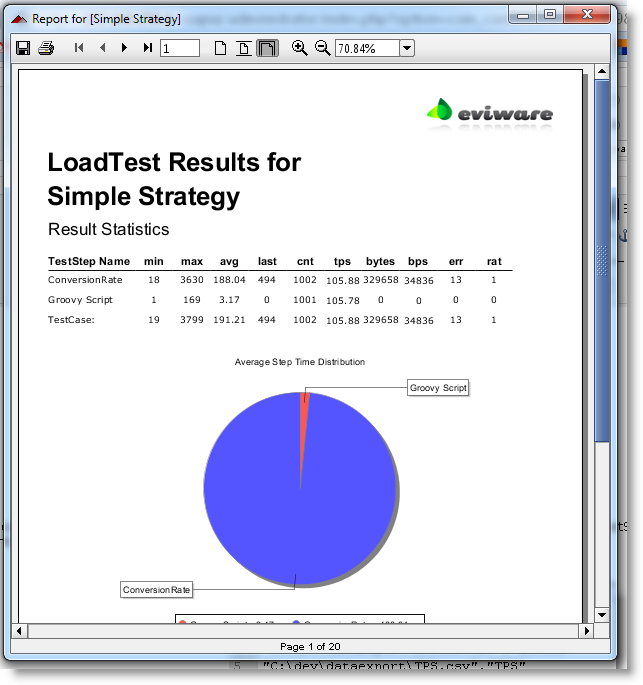Click the 'tps' column header

click(x=342, y=261)
